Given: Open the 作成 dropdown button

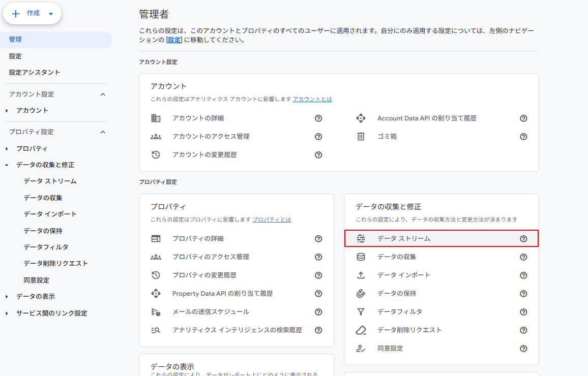Looking at the screenshot, I should (33, 14).
